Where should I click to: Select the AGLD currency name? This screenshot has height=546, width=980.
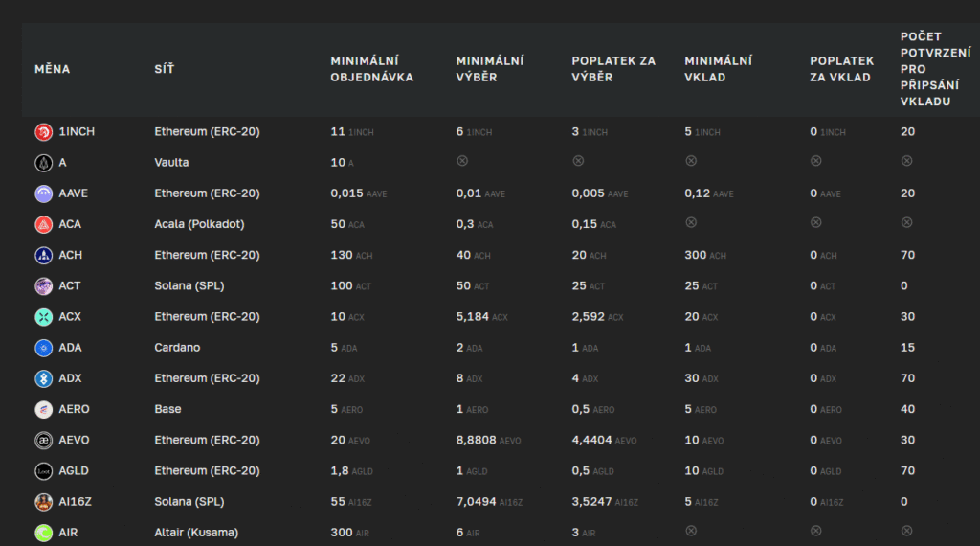74,471
